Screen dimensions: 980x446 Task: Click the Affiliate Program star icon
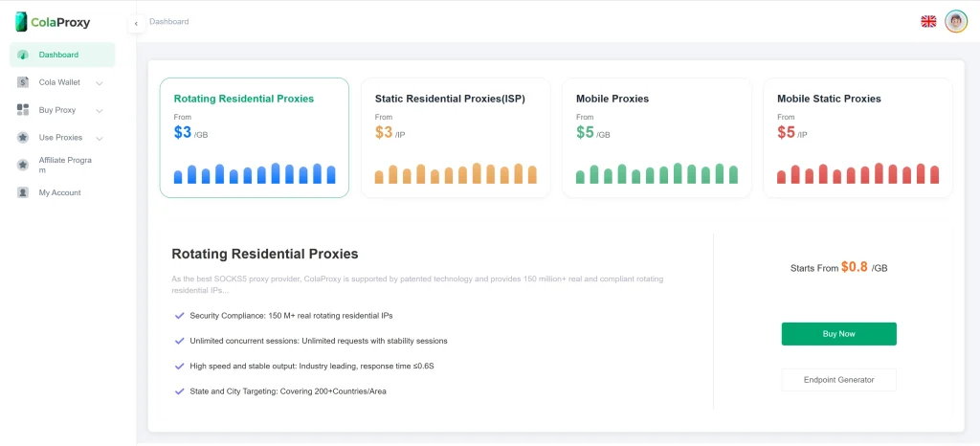click(23, 165)
